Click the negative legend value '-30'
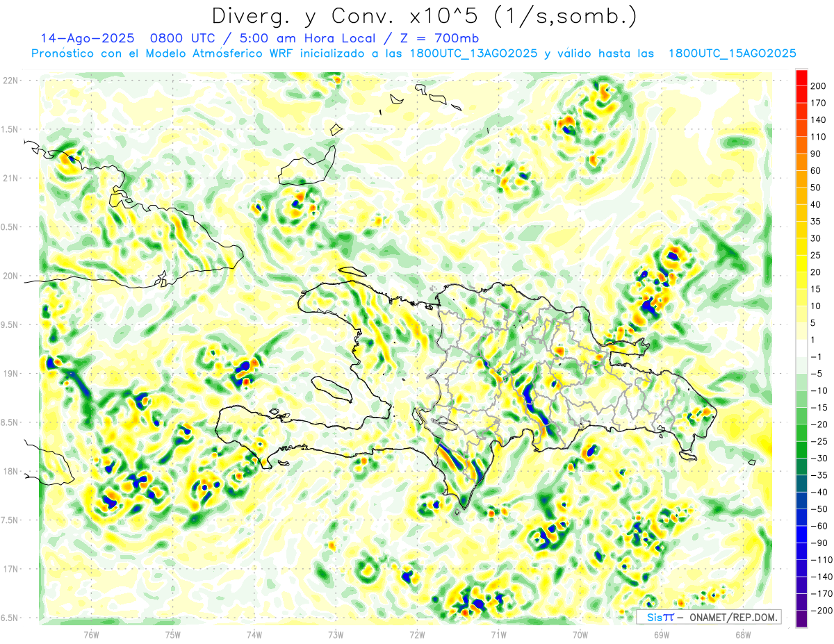834x644 pixels. coord(819,459)
